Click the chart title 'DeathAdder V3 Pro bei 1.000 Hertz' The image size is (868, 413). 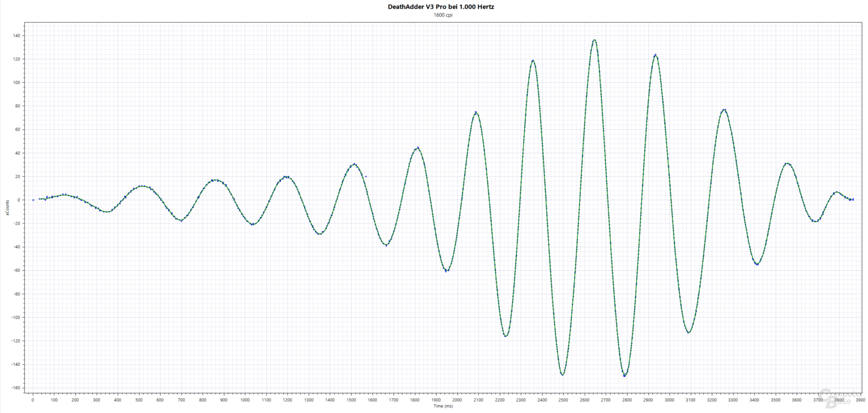[441, 7]
